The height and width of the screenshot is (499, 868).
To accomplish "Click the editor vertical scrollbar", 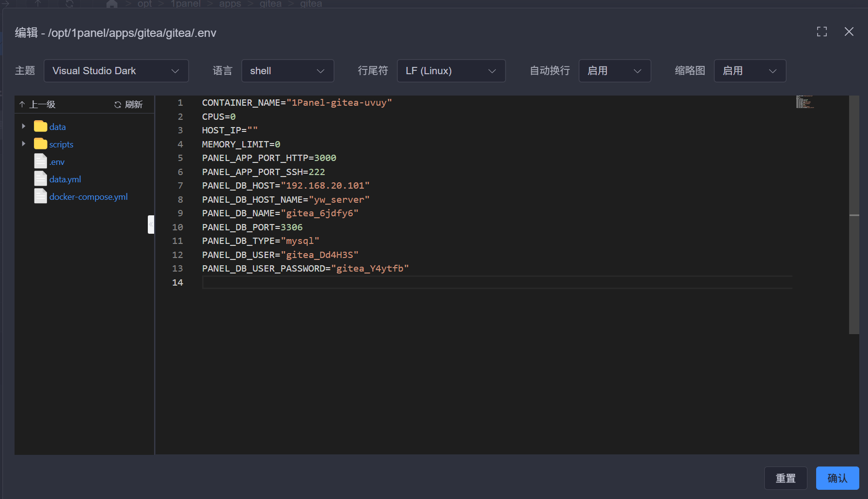I will click(x=853, y=215).
